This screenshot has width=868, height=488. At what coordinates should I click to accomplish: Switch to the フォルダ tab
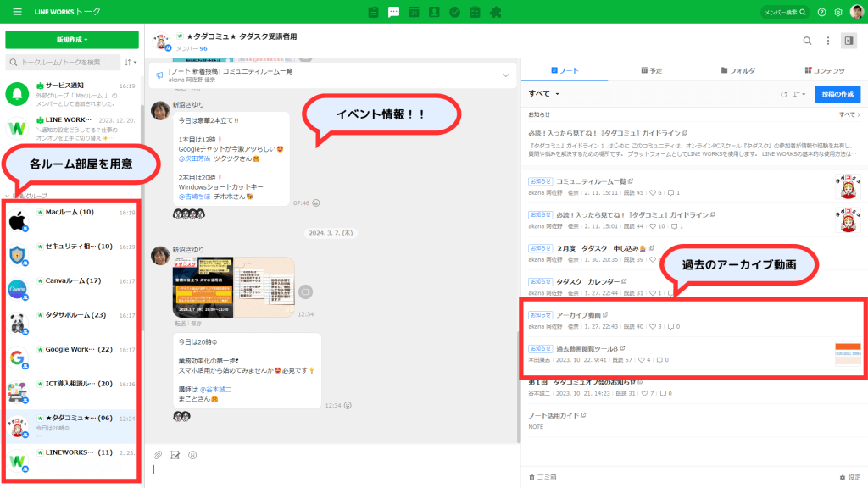click(737, 70)
